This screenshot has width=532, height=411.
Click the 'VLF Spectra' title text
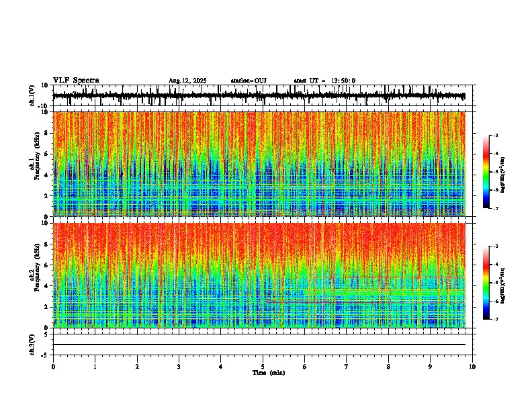coord(76,81)
